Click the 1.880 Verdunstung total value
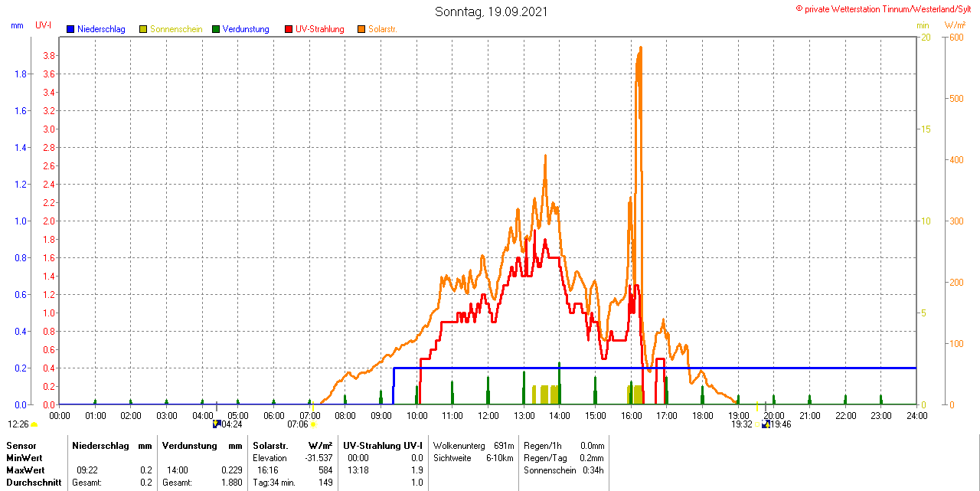Screen dimensions: 980x491 point(231,483)
